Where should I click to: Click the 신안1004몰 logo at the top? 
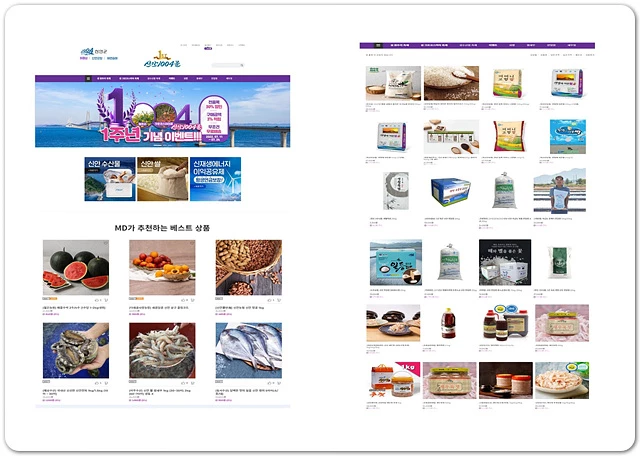160,60
